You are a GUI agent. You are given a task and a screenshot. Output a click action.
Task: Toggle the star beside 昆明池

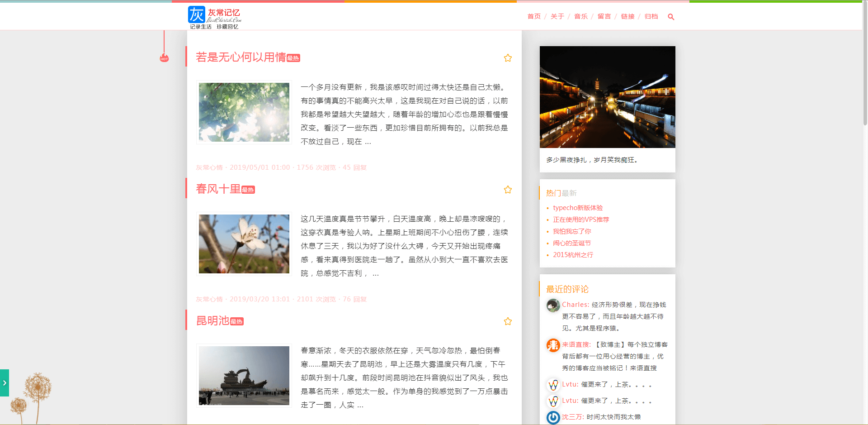pos(508,321)
